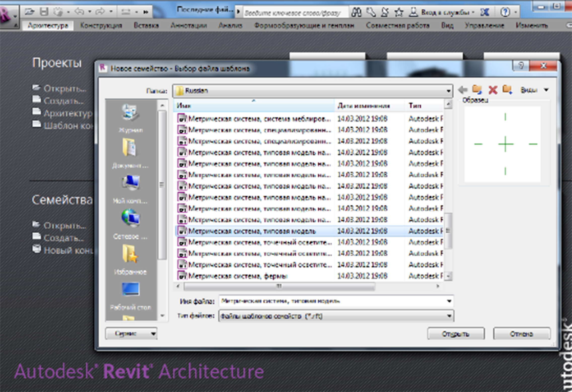Viewport: 572px width, 392px height.
Task: Click the horizontal scrollbar of file list
Action: (x=279, y=286)
